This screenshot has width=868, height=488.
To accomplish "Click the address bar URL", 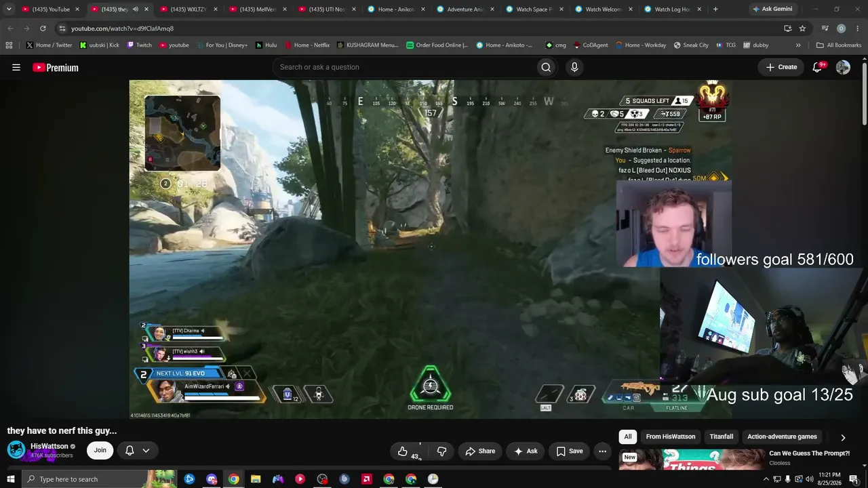I will click(x=122, y=28).
